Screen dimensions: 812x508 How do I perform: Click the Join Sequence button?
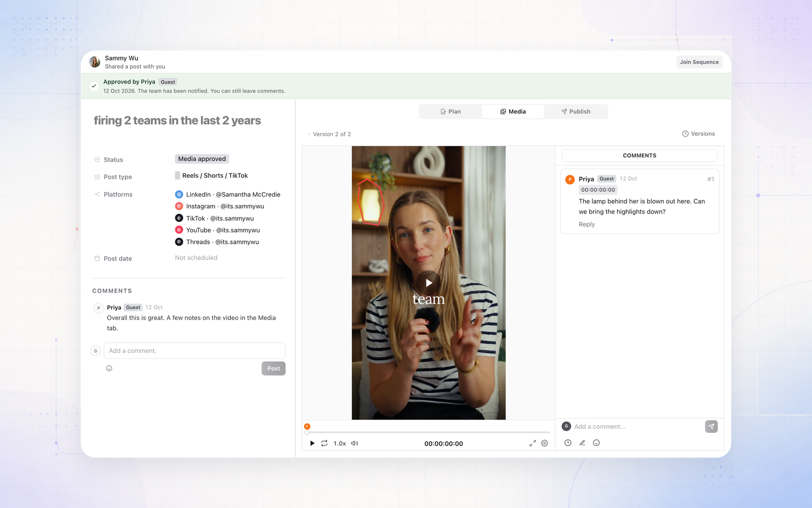coord(699,62)
